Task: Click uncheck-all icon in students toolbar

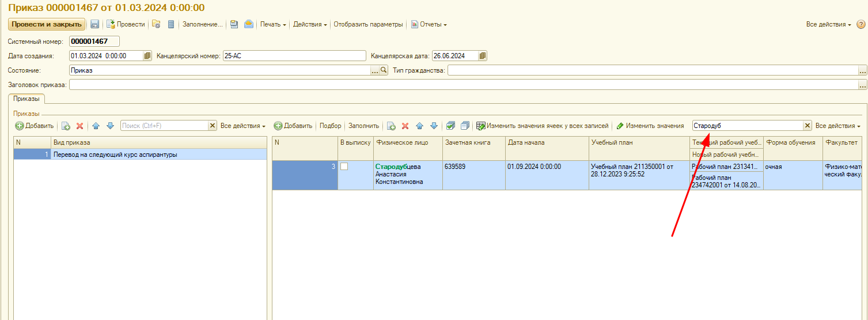Action: click(465, 126)
